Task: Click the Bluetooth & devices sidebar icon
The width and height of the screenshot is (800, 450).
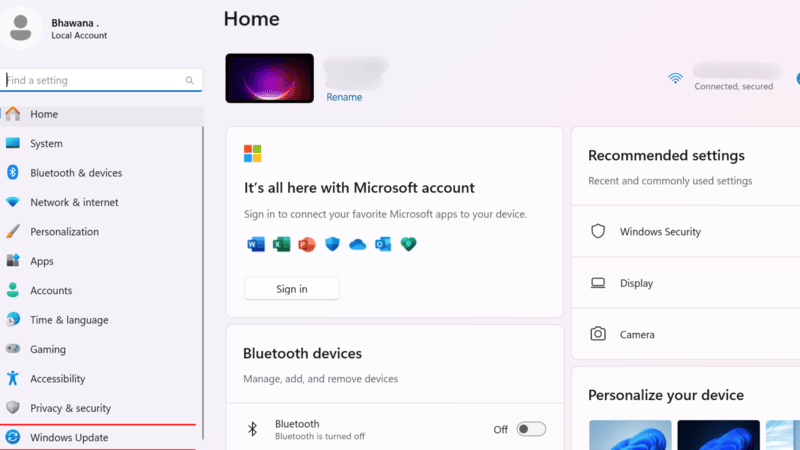Action: click(13, 172)
